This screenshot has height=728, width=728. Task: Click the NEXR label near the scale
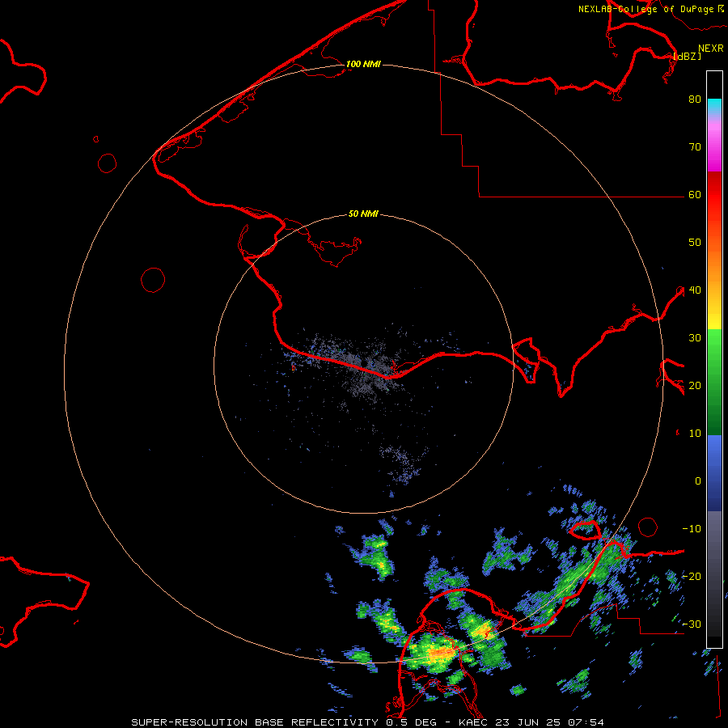[711, 49]
